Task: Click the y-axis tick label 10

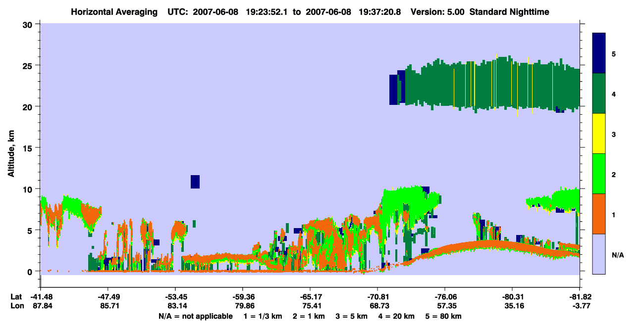Action: tap(28, 189)
